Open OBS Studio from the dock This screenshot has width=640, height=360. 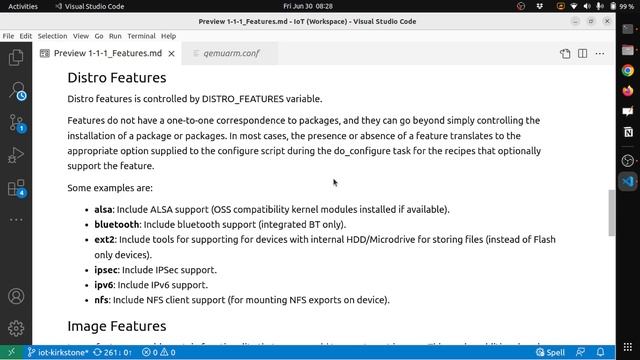point(628,160)
